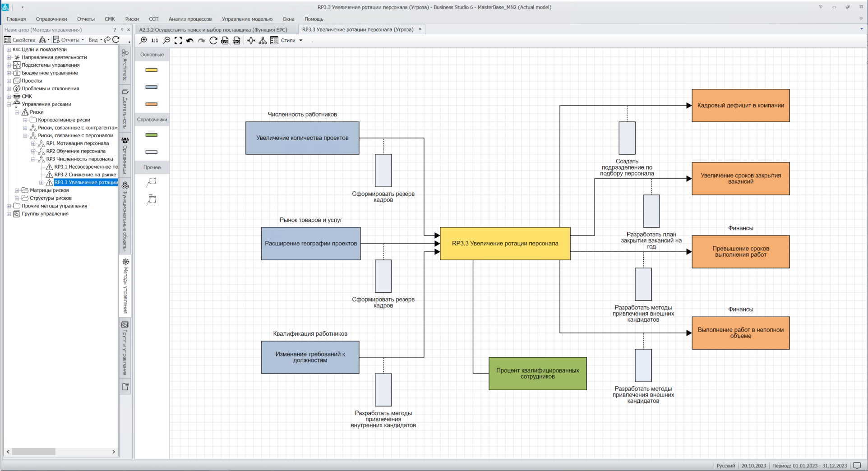Reset diagram zoom to 1:1
Screen dimensions: 868x471
click(155, 41)
